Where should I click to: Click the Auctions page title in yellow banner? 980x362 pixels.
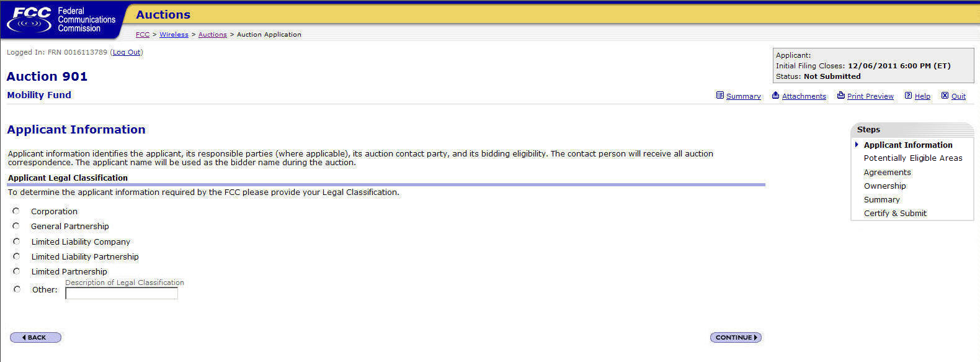coord(163,14)
